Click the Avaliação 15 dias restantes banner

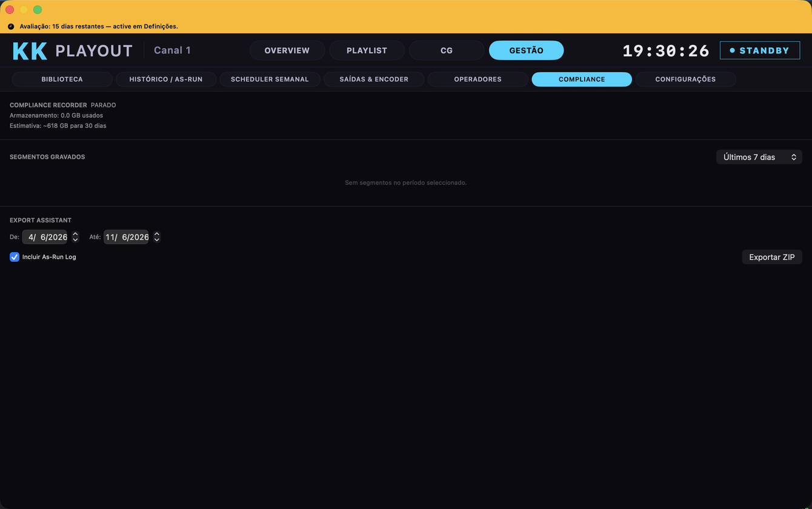coord(99,27)
